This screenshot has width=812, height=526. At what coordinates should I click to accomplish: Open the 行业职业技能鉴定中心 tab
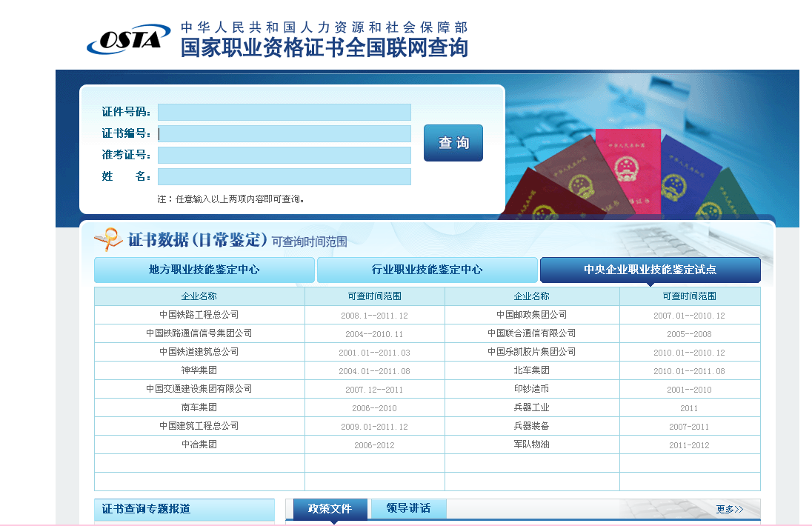(x=427, y=270)
